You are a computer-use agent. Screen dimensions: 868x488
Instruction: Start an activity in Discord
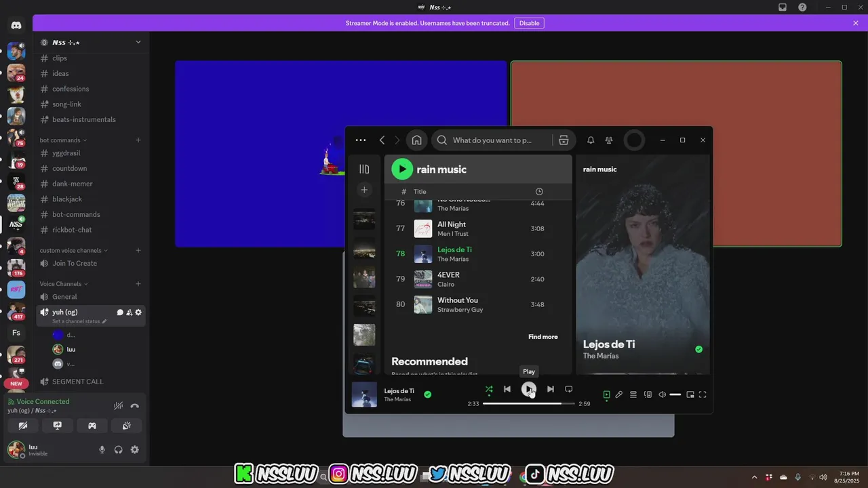click(92, 426)
